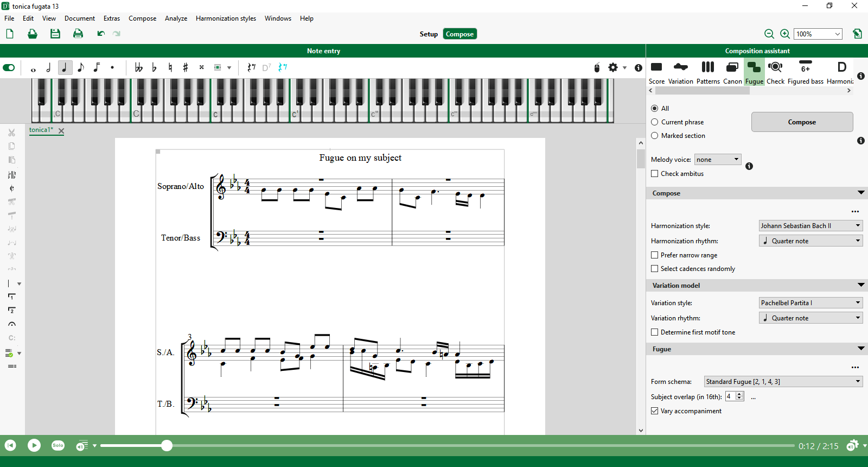Apply the sharp accidental
Screen dimensions: 868x467
pyautogui.click(x=186, y=68)
